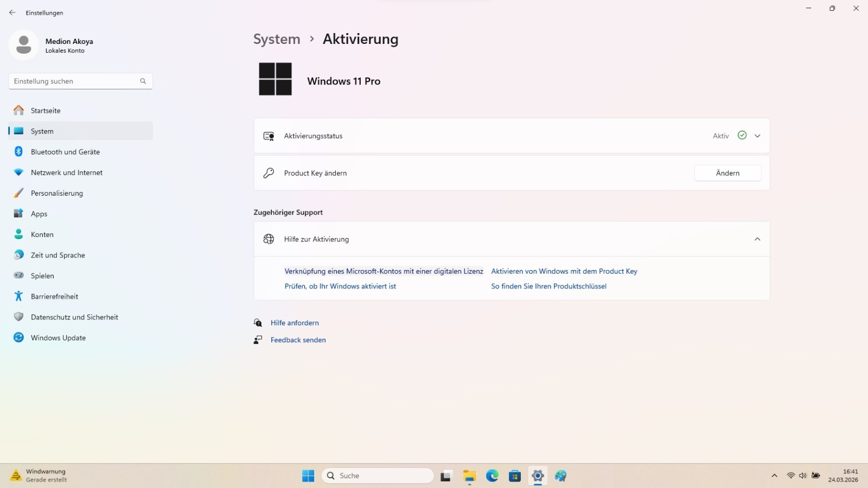This screenshot has height=488, width=868.
Task: Focus the Einstellung suchen search field
Action: point(80,81)
